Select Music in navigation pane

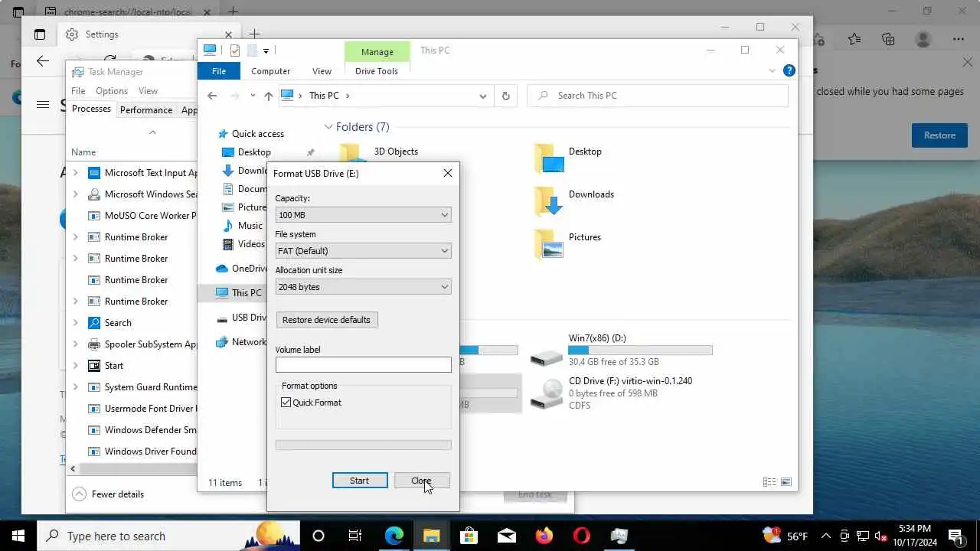tap(250, 226)
